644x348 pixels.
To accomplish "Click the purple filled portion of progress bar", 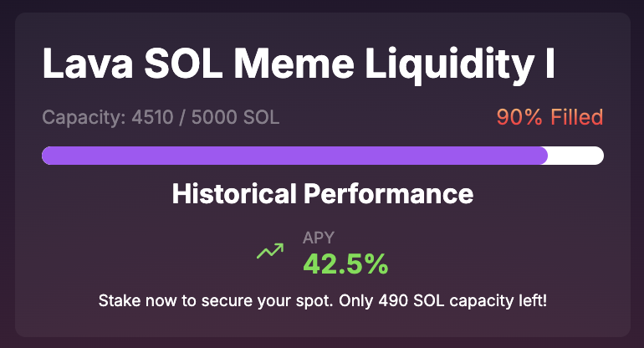I will point(294,156).
